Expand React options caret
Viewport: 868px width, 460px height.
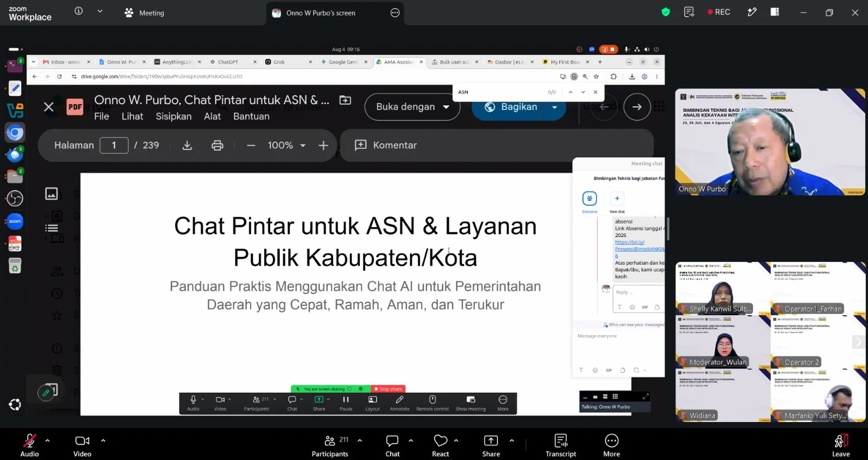[x=456, y=440]
